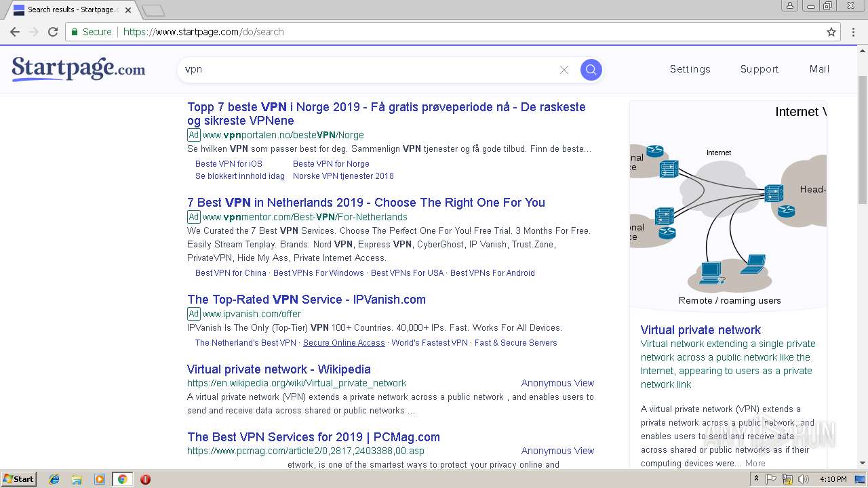Open the Chrome three-dot menu

(854, 32)
